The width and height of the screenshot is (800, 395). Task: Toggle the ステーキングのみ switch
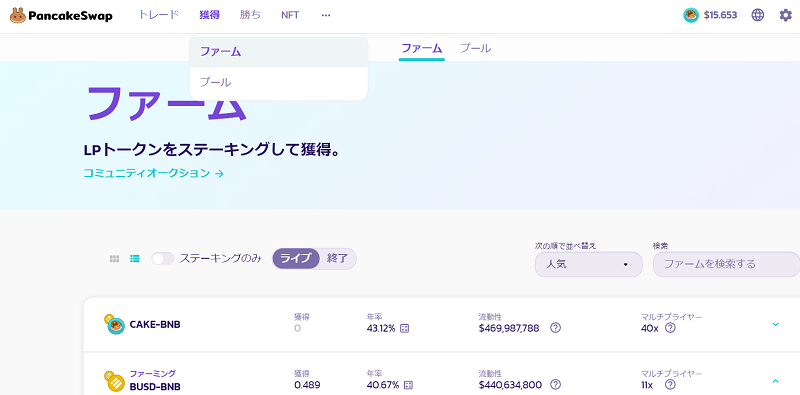click(163, 259)
